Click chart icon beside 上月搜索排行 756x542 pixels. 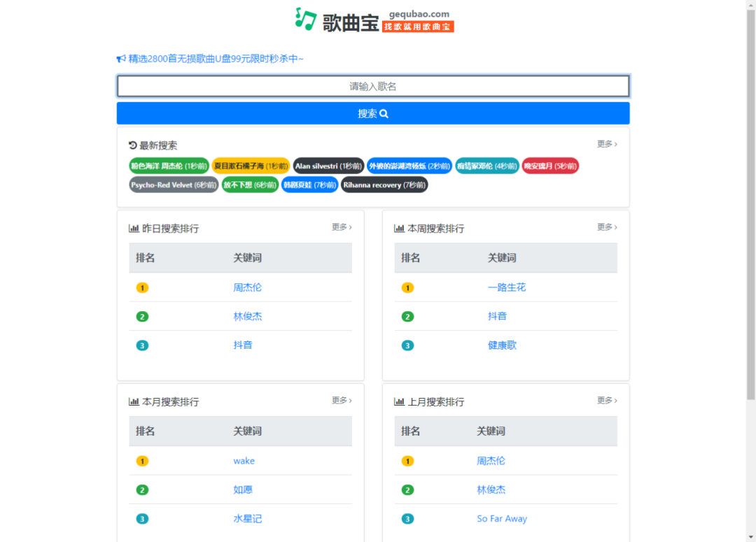pyautogui.click(x=399, y=402)
